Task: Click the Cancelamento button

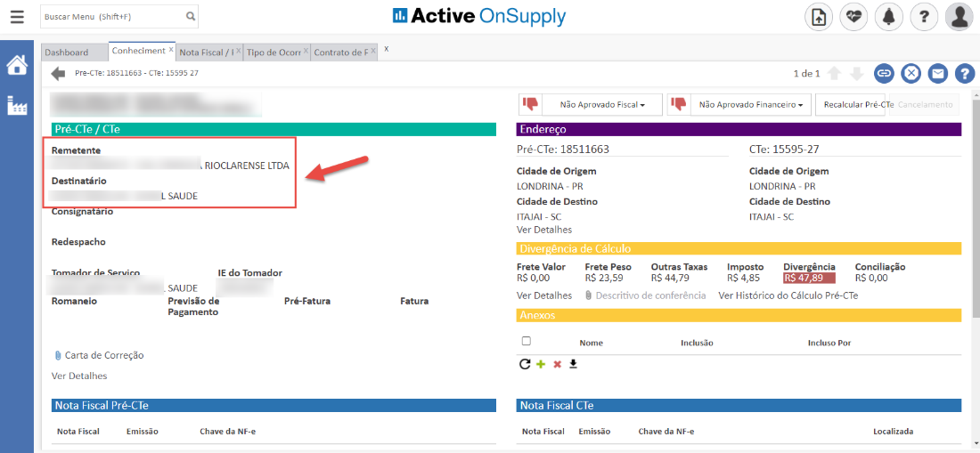Action: click(x=925, y=105)
